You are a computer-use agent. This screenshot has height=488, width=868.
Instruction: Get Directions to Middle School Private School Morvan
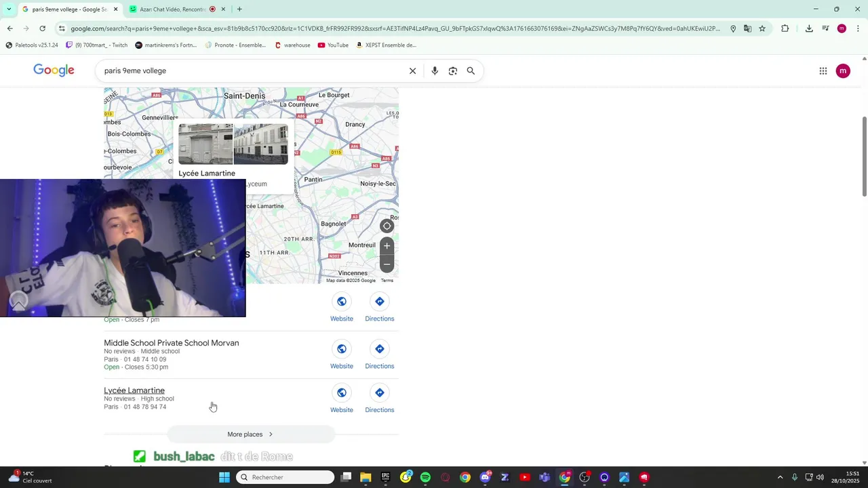380,355
